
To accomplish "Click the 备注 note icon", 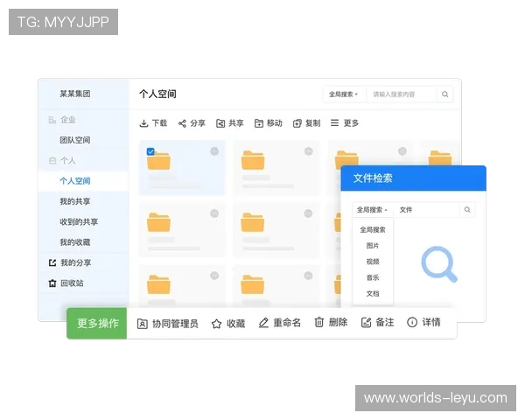I will click(366, 323).
